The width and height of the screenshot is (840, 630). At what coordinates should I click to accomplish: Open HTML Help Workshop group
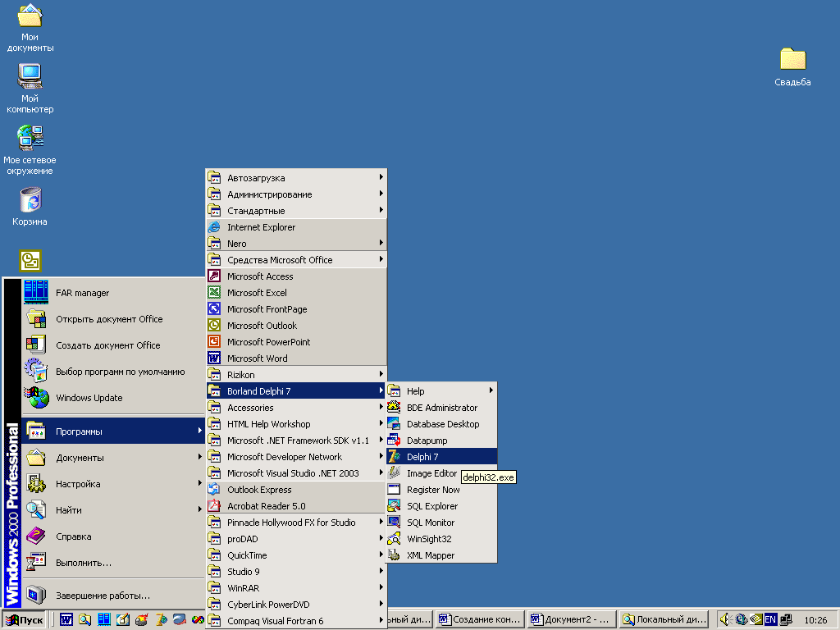tap(296, 424)
